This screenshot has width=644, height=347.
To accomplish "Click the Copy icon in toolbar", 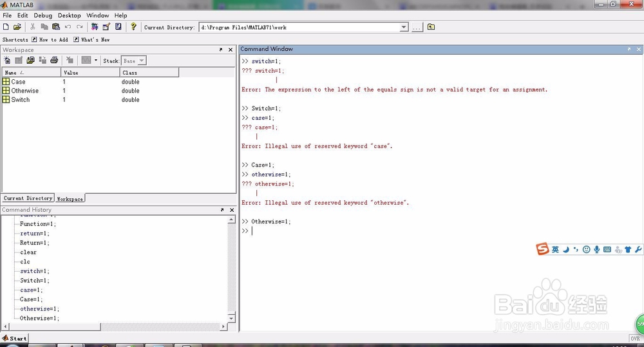I will click(44, 26).
